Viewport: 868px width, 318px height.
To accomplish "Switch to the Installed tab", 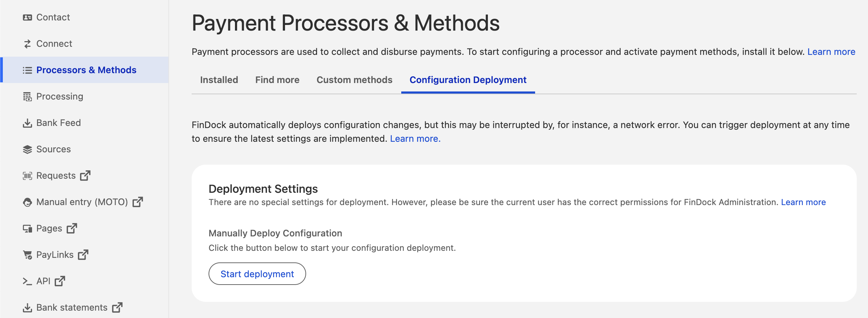I will point(219,80).
